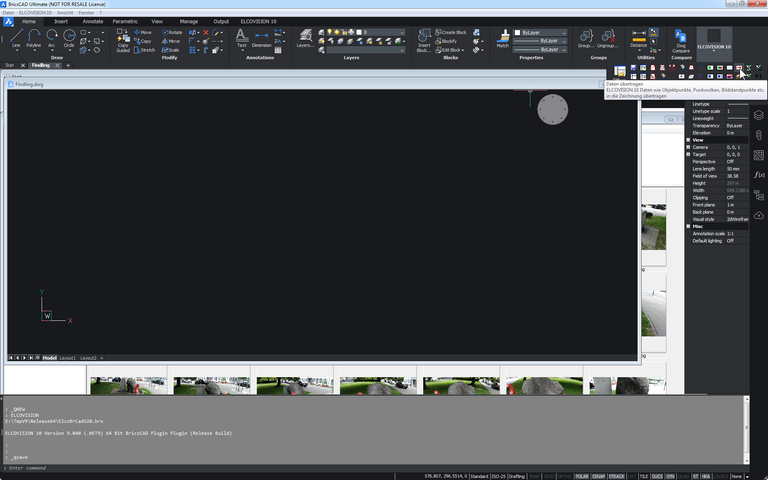This screenshot has width=768, height=480.
Task: Open the Layers manager icon
Action: (305, 38)
